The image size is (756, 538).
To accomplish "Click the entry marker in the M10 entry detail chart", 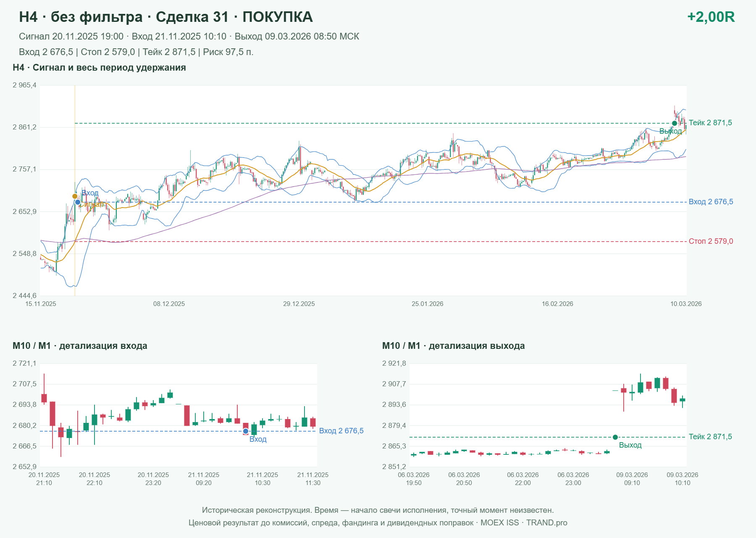I will (x=246, y=431).
